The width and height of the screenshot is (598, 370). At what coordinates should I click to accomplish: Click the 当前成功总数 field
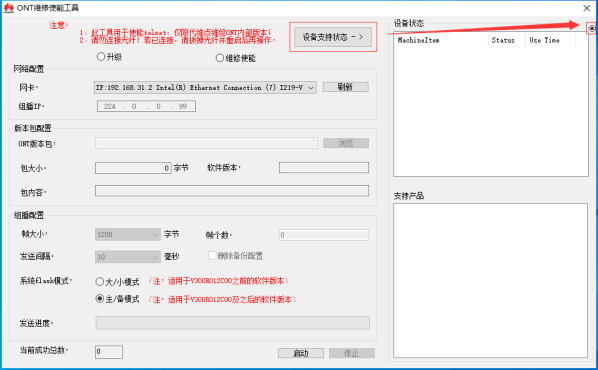[109, 352]
